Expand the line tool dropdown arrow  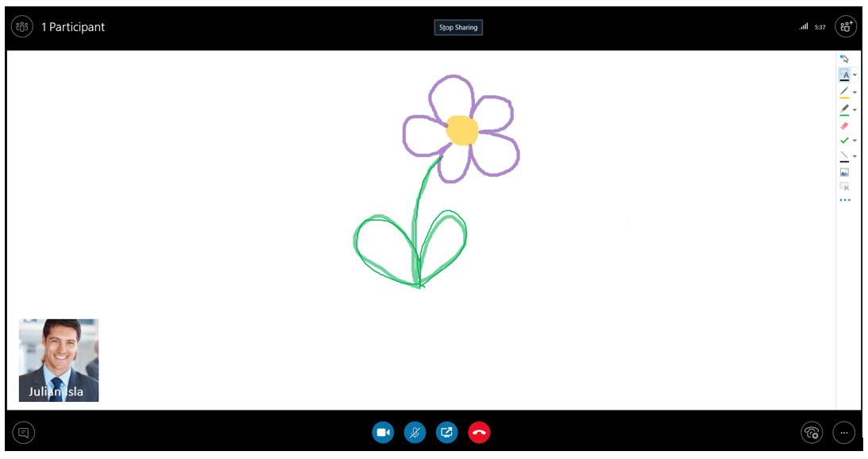click(854, 156)
